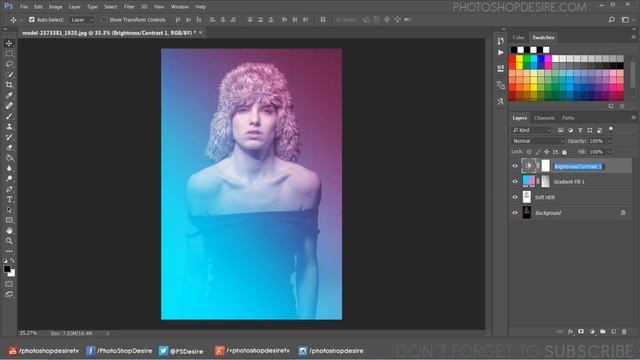Open the Swatches panel options menu
The width and height of the screenshot is (640, 360).
[633, 38]
